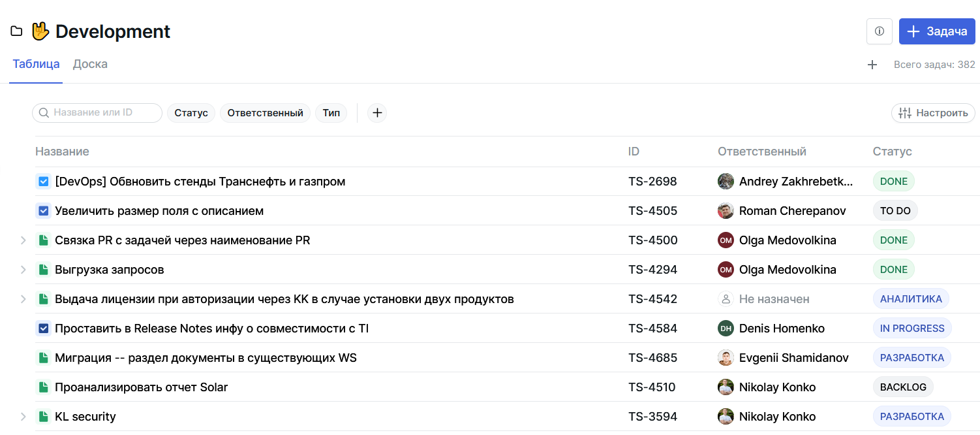
Task: Expand the Связка PR с задачей row
Action: tap(23, 240)
